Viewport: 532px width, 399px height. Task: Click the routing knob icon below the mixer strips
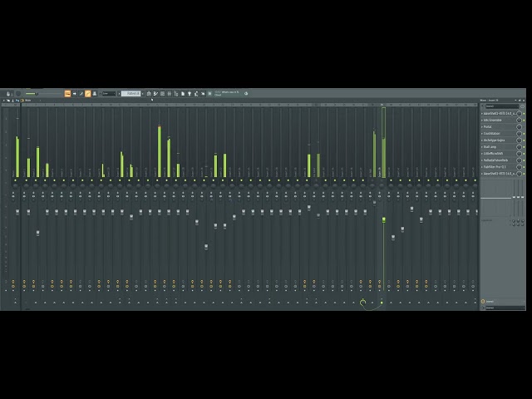[x=362, y=303]
